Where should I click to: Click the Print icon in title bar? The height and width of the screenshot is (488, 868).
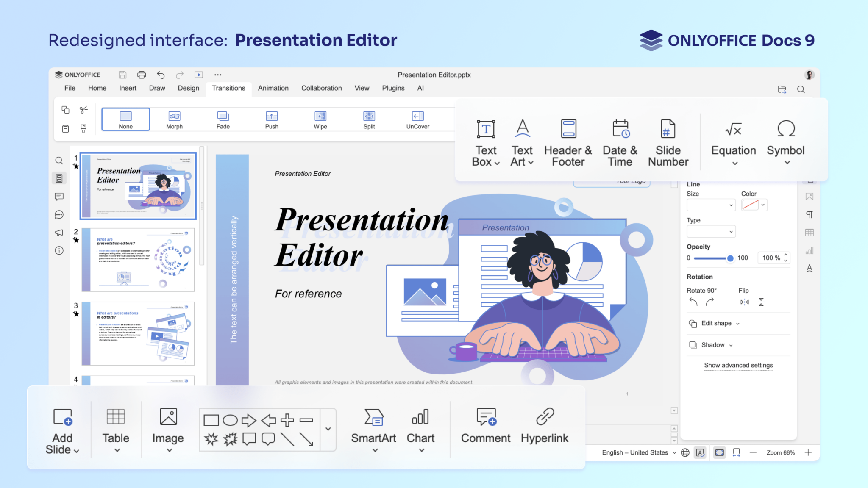click(142, 75)
